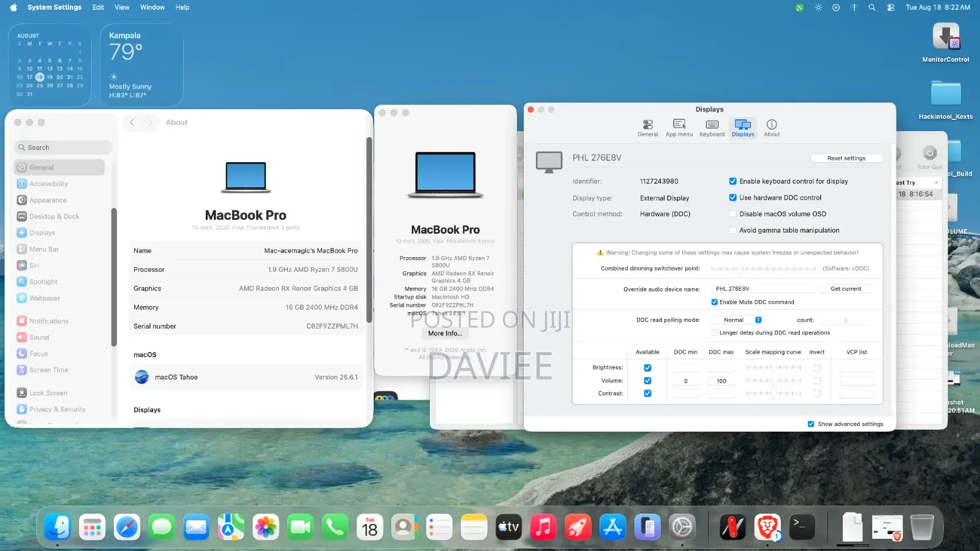Launch the red rocket app in the Dock

click(x=578, y=527)
